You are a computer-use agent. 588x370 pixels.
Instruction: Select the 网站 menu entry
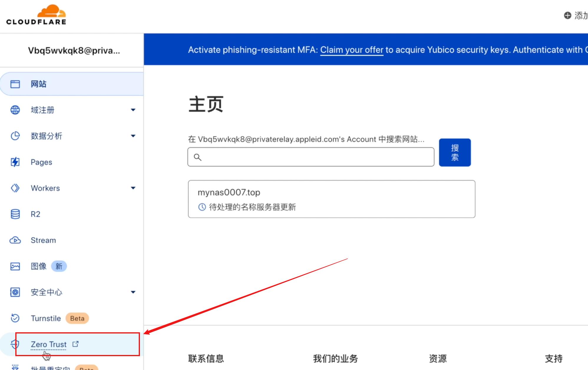pos(38,84)
